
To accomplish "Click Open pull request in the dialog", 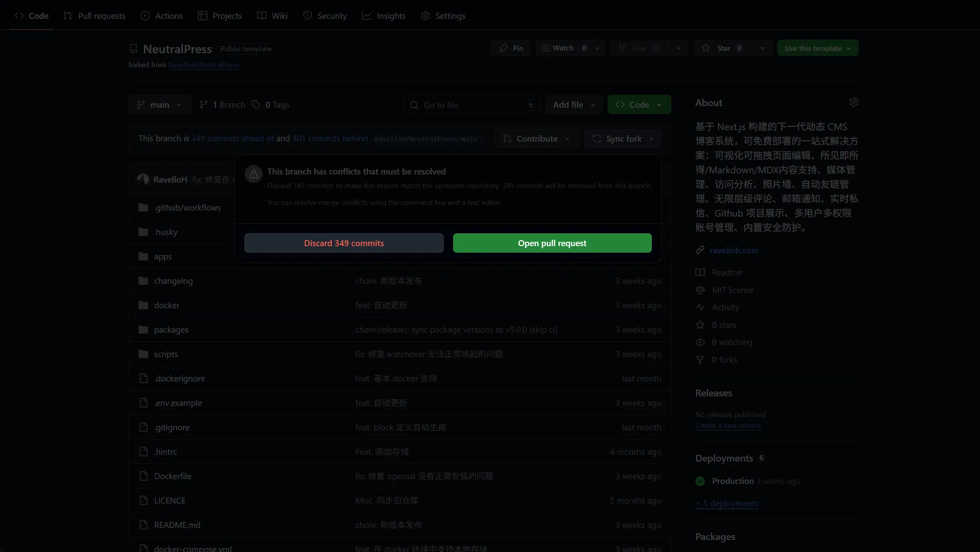I will (x=552, y=243).
